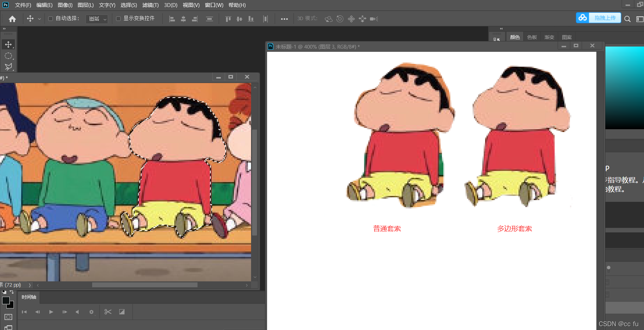
Task: Click Align vertical centers icon
Action: point(239,19)
